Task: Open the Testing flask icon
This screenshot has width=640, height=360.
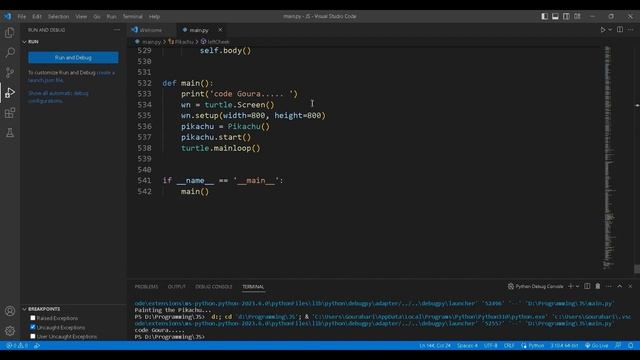Action: (x=10, y=133)
